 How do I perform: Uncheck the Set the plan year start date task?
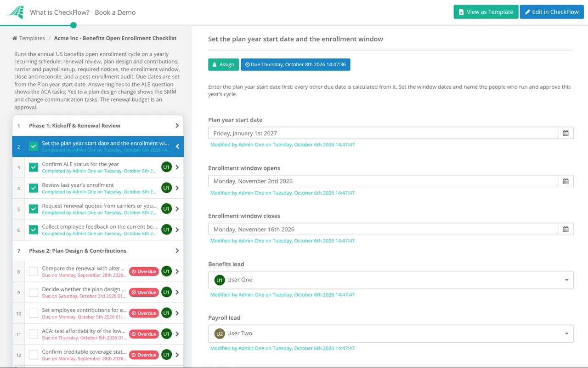34,147
